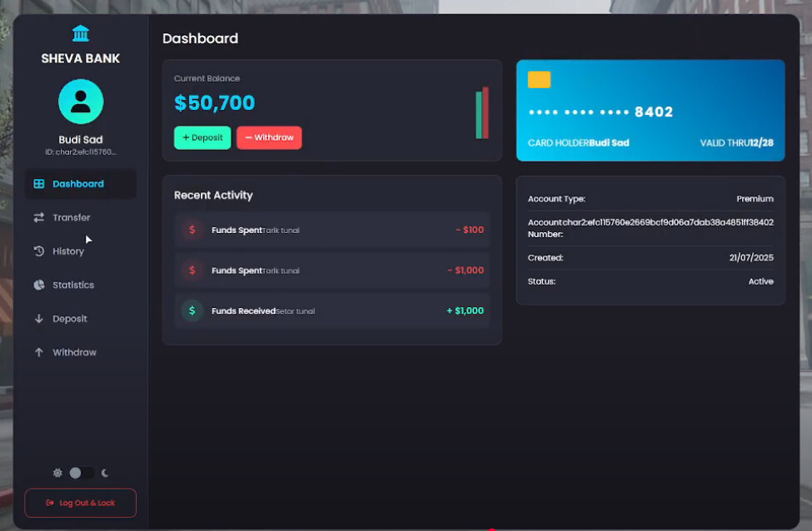812x531 pixels.
Task: Click the green dollar icon for Funds Received
Action: [192, 310]
